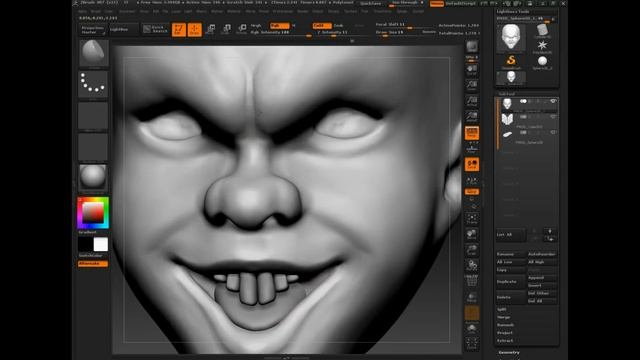Toggle the Floor grid icon
640x360 pixels.
click(472, 148)
